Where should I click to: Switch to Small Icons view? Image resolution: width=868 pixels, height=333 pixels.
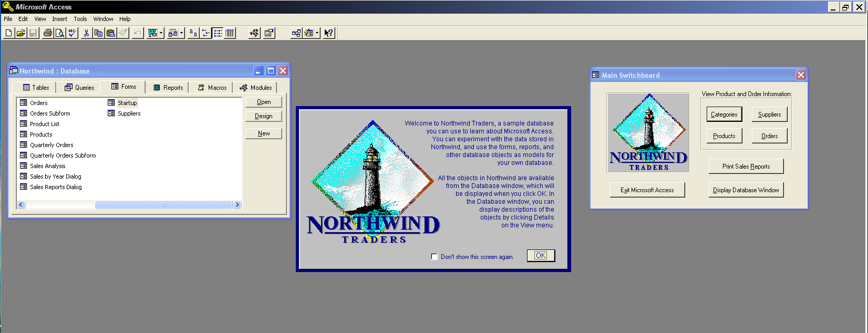(x=205, y=33)
